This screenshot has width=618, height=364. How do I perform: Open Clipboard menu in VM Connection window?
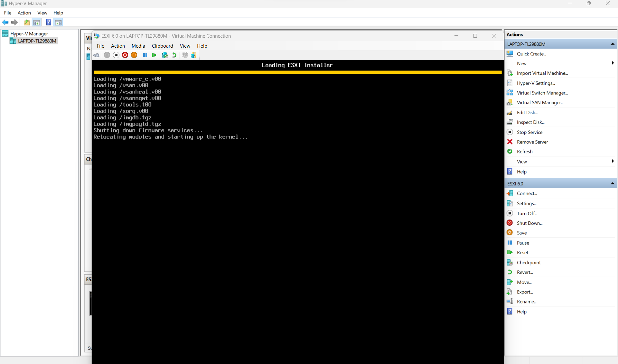click(x=162, y=46)
